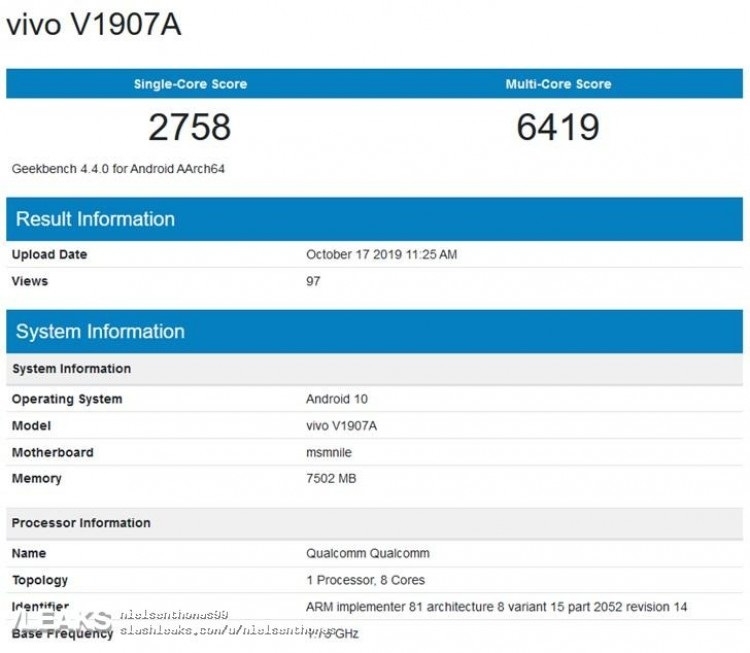Click the blue System Information banner

[x=375, y=332]
